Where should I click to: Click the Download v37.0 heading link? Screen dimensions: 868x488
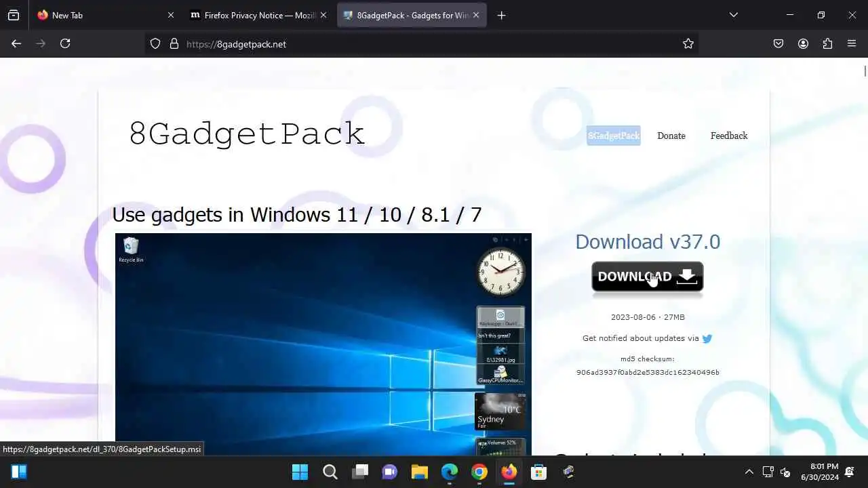(648, 241)
